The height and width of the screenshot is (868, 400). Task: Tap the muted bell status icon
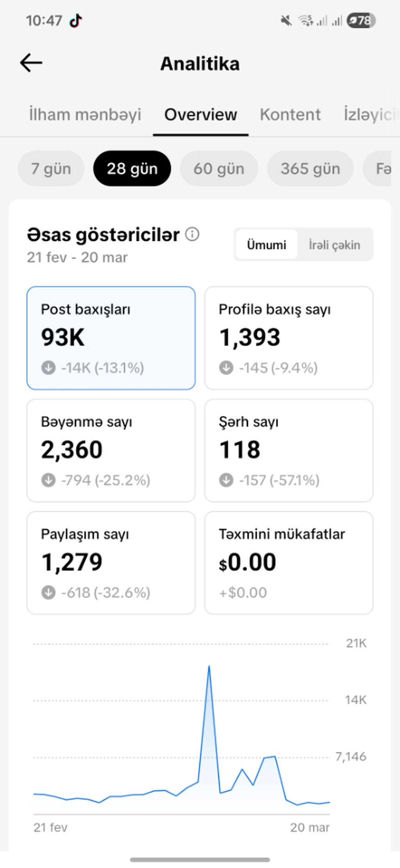click(x=286, y=20)
